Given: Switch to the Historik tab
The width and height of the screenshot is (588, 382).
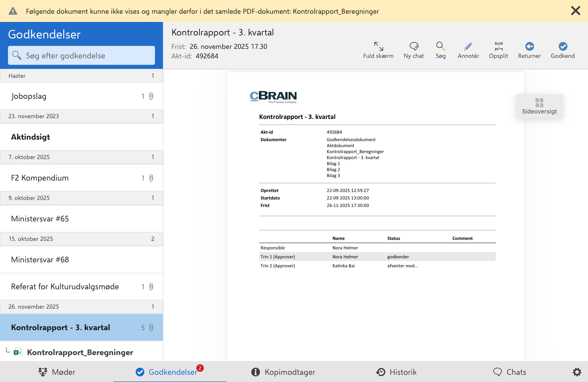Looking at the screenshot, I should point(396,372).
